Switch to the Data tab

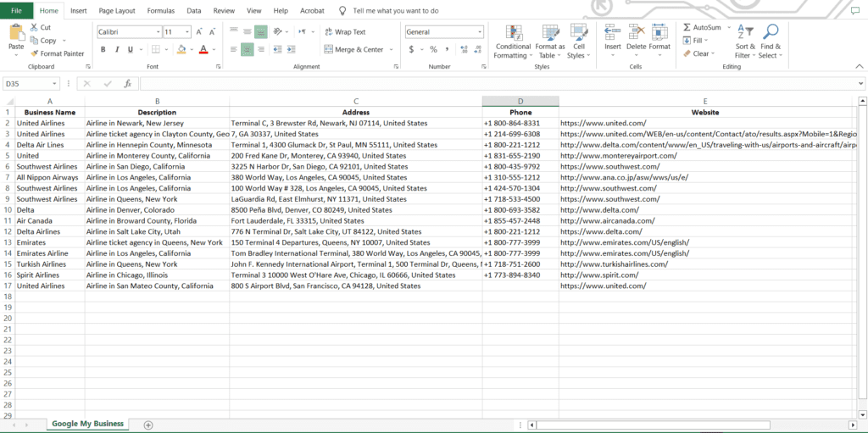coord(194,10)
